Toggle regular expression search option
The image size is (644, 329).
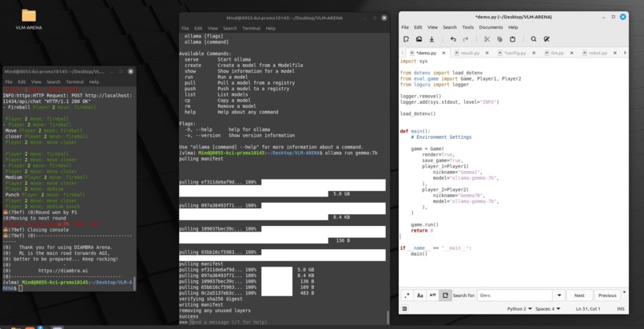click(407, 295)
